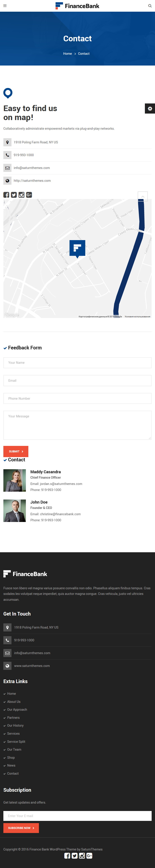
Task: Go to Home in the breadcrumb
Action: pyautogui.click(x=67, y=54)
